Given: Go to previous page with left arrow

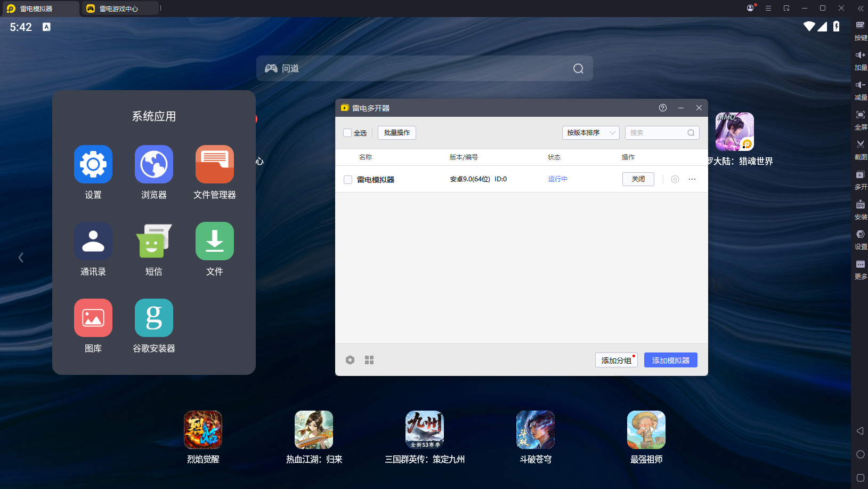Looking at the screenshot, I should [x=21, y=258].
